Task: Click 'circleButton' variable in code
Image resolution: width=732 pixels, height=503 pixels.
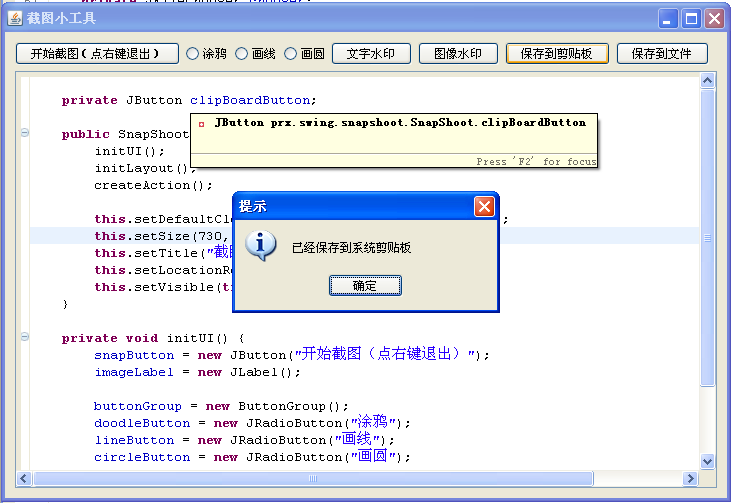Action: [x=142, y=457]
